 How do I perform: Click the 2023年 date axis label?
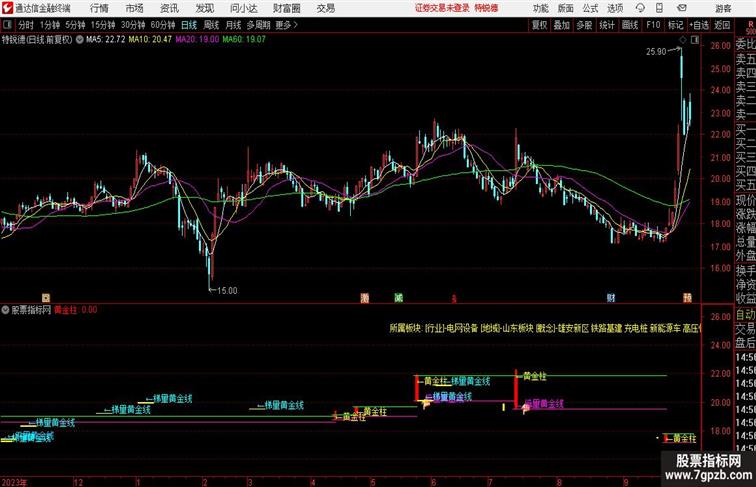pos(14,482)
